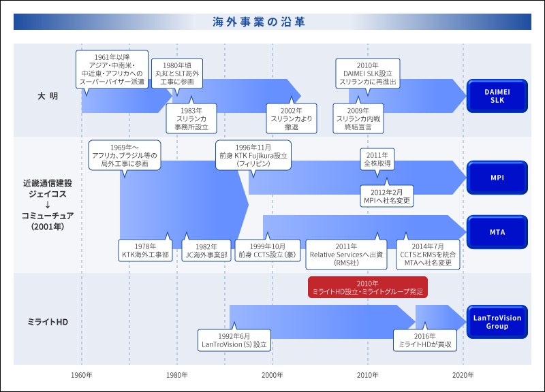545x392 pixels.
Task: Click the 2000年 axis label
Action: pos(272,375)
